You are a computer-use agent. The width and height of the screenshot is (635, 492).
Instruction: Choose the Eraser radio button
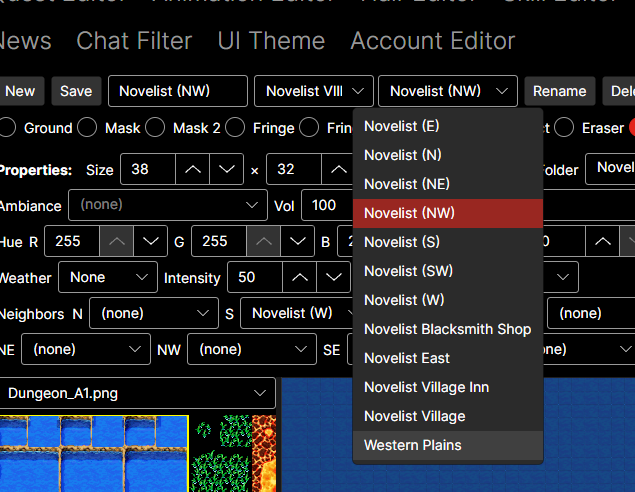[x=564, y=128]
